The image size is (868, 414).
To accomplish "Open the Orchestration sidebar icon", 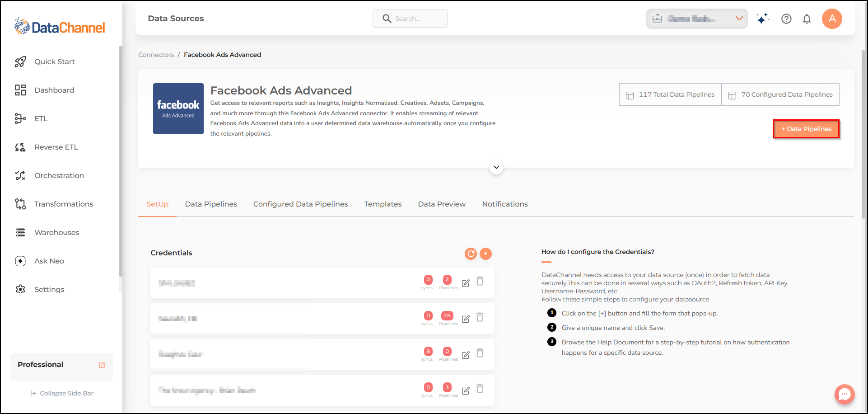I will point(20,175).
